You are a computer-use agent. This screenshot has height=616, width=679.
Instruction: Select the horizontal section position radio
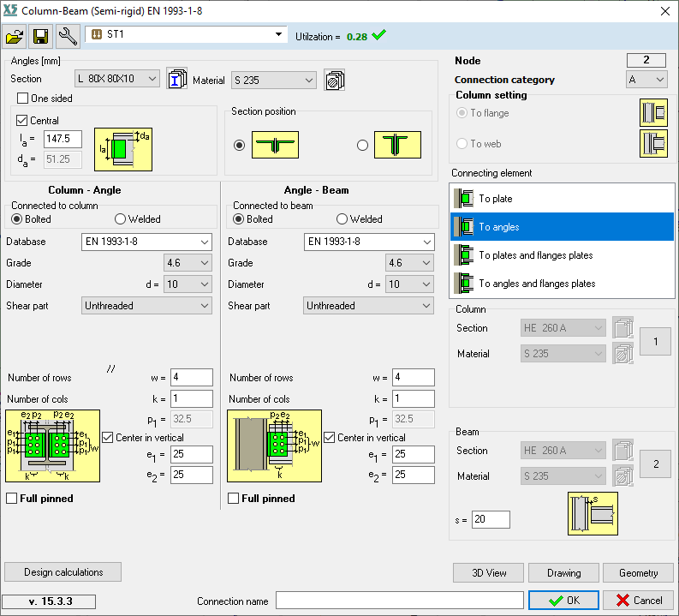(239, 145)
